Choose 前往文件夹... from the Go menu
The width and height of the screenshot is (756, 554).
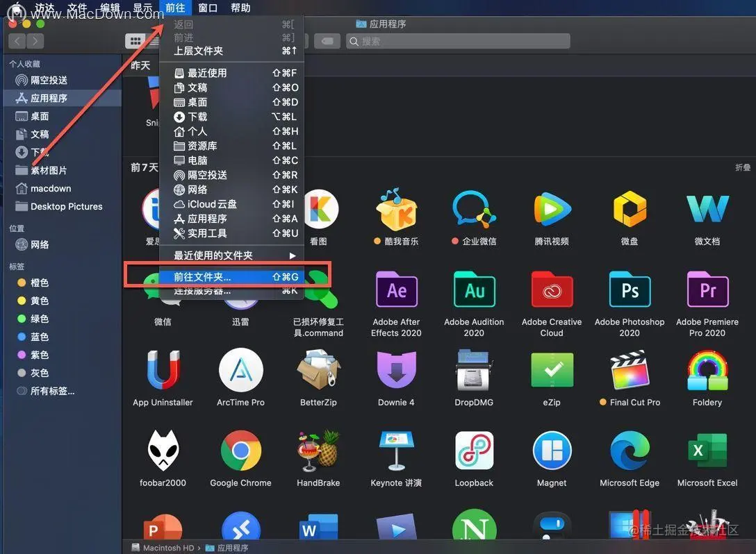click(x=231, y=277)
